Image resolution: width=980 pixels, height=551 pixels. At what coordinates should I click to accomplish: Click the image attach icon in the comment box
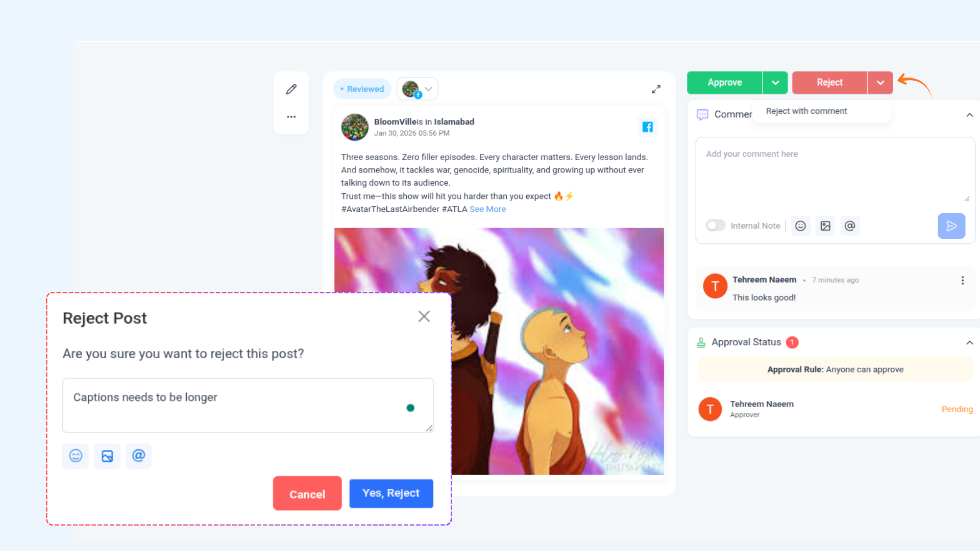tap(825, 226)
